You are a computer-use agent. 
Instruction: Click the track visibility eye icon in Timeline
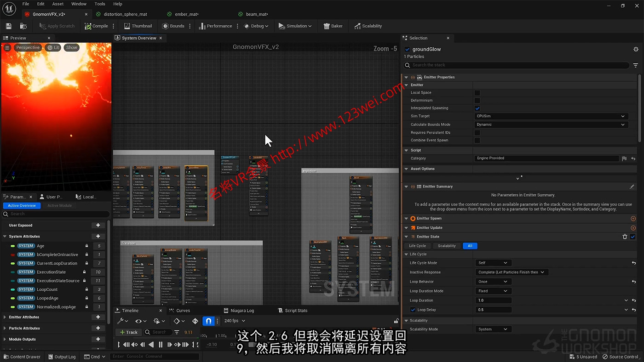139,321
